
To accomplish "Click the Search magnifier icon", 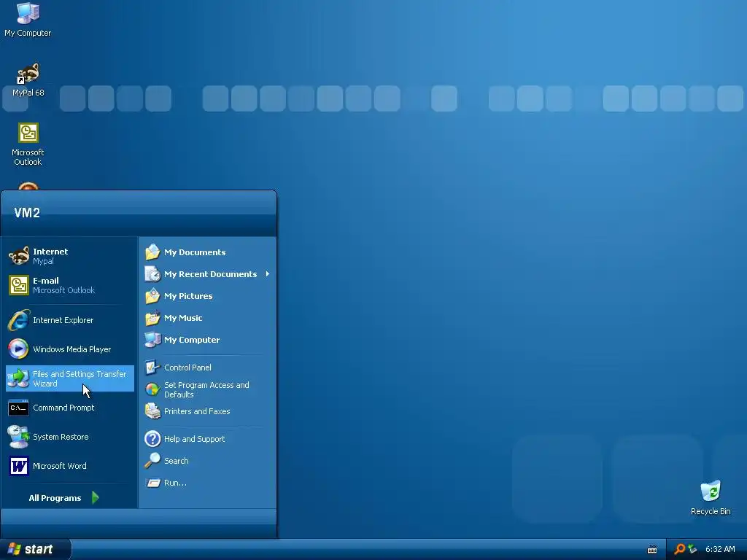I will click(152, 461).
